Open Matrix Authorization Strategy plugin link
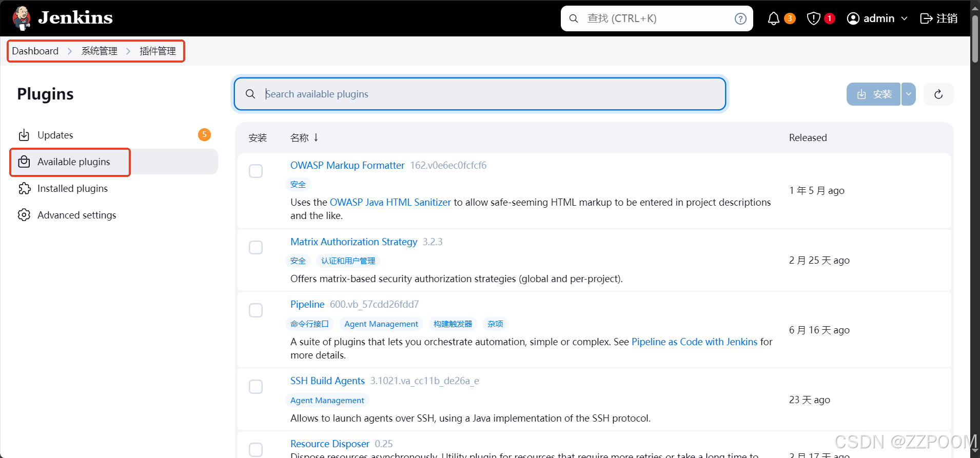The width and height of the screenshot is (980, 458). tap(354, 242)
